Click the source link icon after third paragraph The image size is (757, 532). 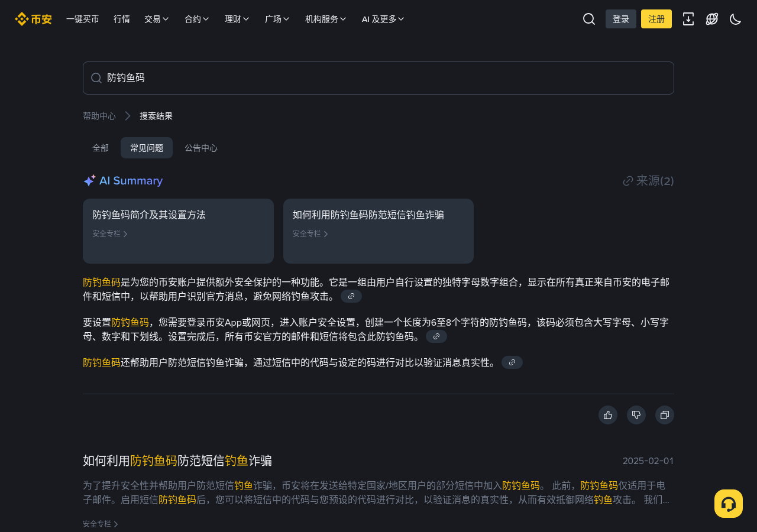(512, 362)
